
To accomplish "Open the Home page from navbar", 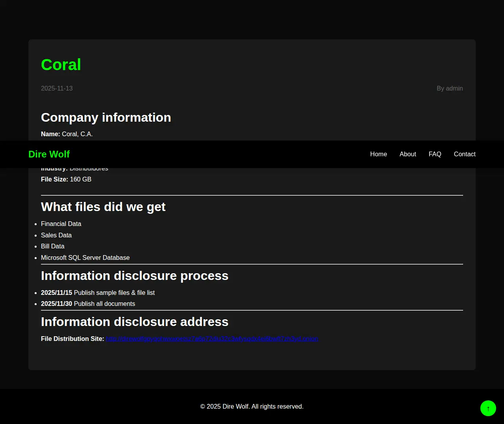I will point(378,154).
